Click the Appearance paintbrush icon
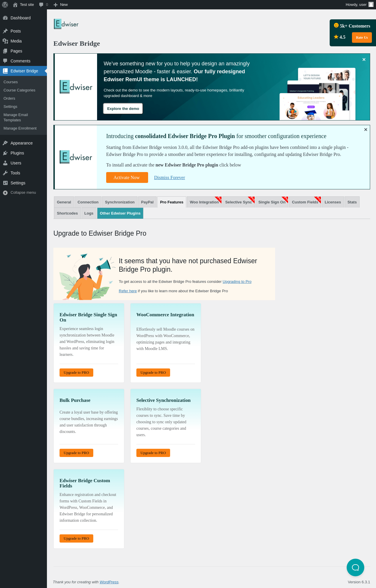 5,143
